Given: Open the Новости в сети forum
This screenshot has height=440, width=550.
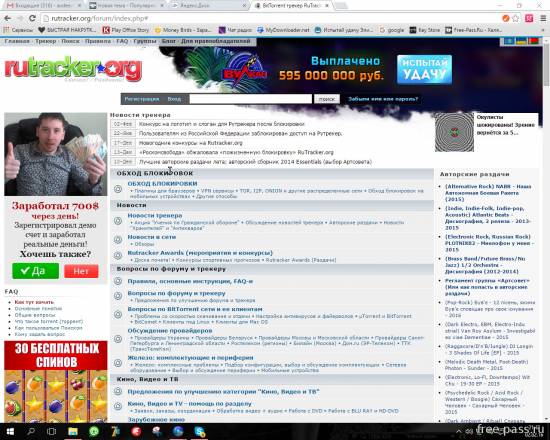Looking at the screenshot, I should 152,237.
